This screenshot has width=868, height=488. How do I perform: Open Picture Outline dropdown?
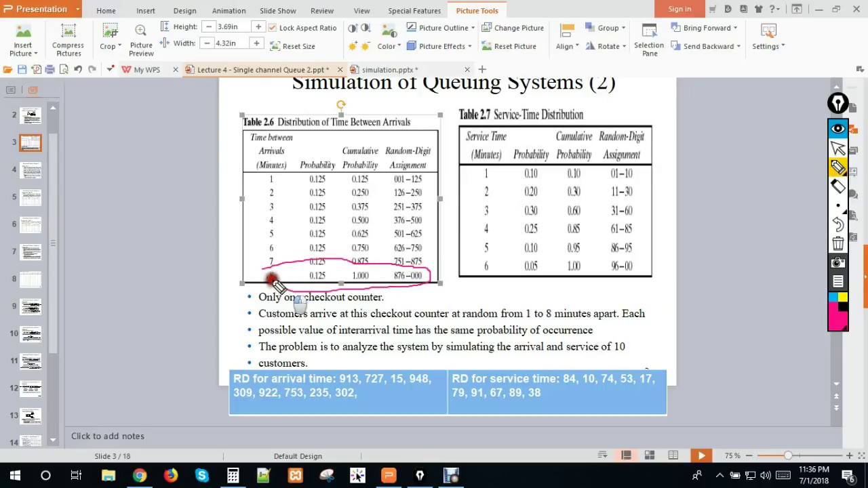coord(441,28)
